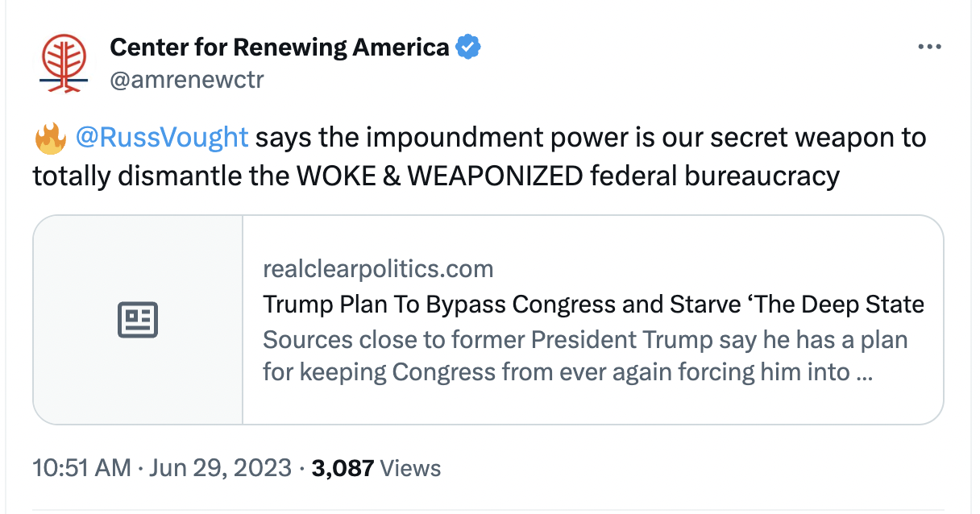980x514 pixels.
Task: Click the 'WOKE & WEAPONIZED' text in tweet
Action: (439, 175)
